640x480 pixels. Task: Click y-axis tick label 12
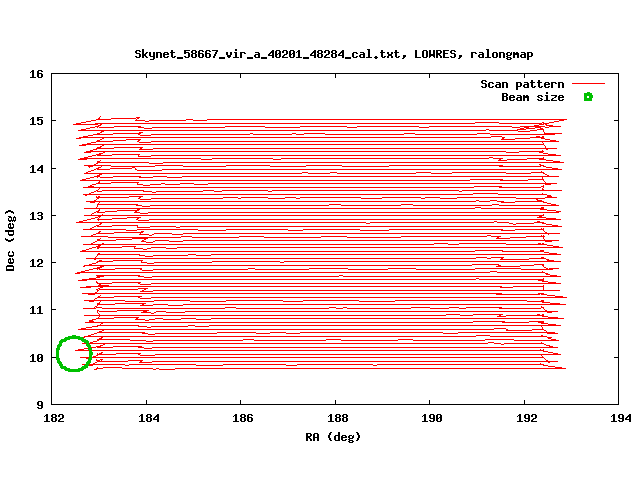pyautogui.click(x=36, y=263)
